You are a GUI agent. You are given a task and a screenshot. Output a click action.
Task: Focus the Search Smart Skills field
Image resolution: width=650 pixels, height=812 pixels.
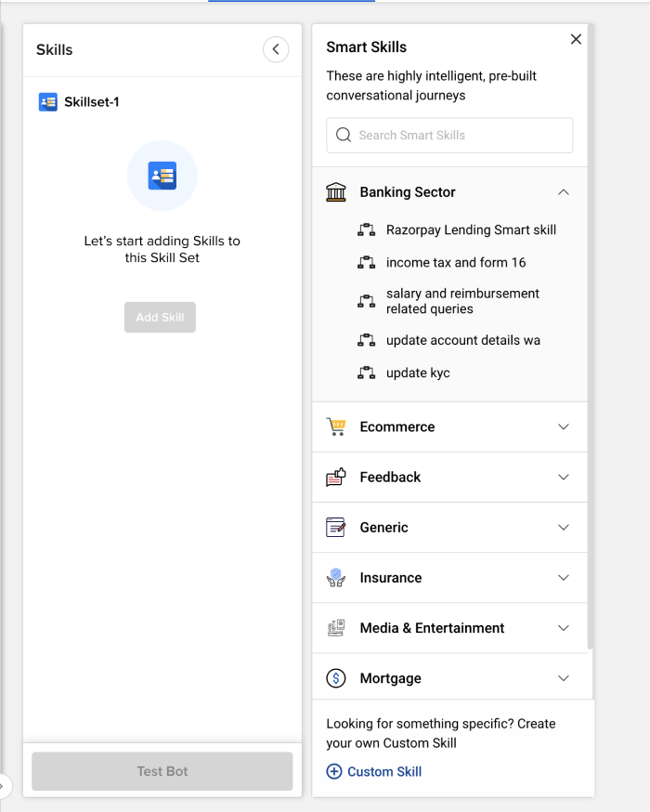(x=449, y=135)
